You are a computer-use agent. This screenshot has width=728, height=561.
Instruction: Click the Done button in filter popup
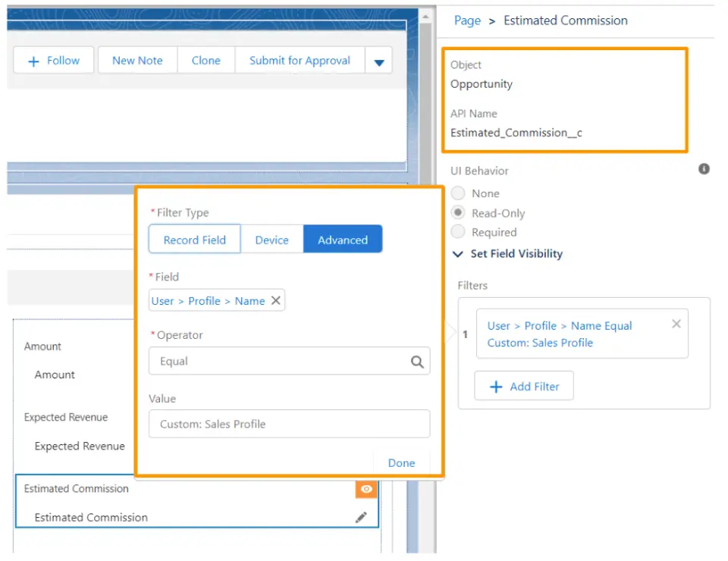coord(401,462)
